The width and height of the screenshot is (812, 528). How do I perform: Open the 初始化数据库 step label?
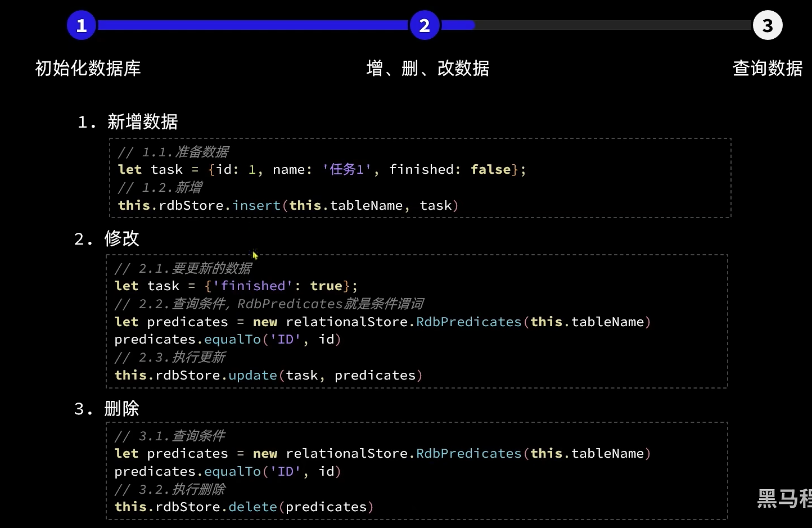pos(88,68)
